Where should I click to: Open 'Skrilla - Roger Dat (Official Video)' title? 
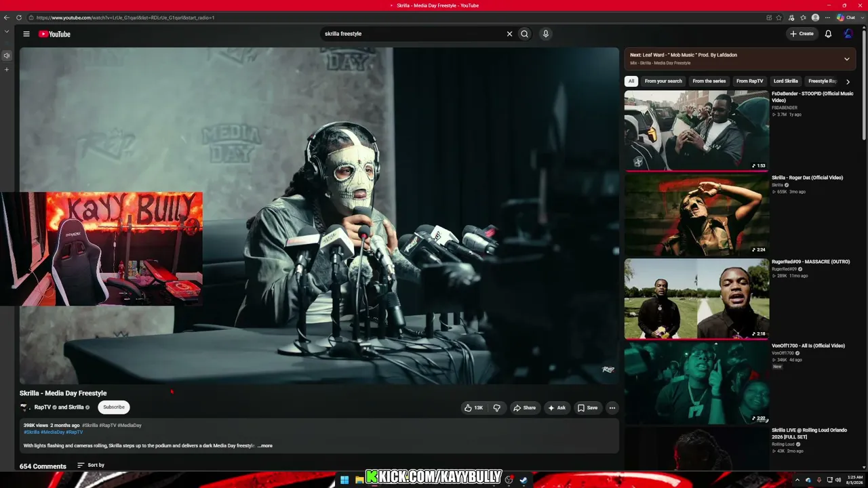(x=807, y=178)
